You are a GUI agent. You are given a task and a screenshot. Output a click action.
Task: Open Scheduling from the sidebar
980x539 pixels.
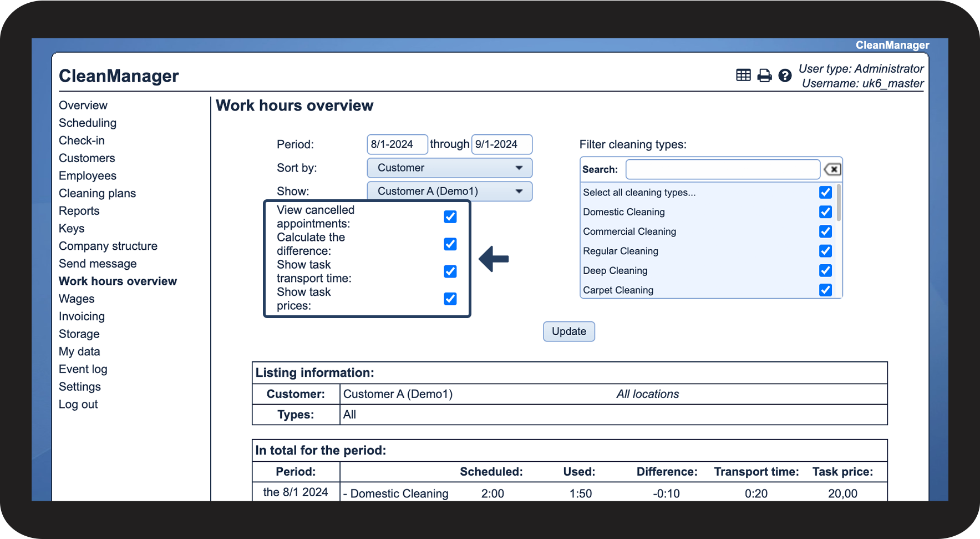tap(88, 123)
